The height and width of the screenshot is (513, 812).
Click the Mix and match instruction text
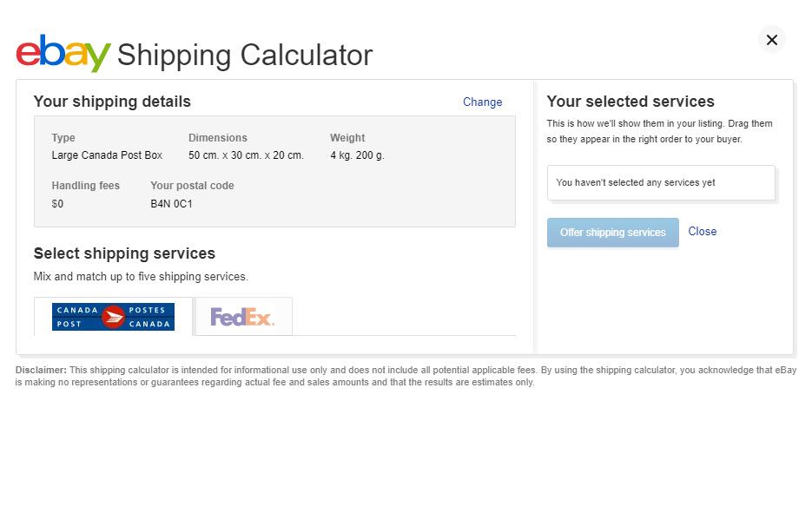(x=141, y=277)
